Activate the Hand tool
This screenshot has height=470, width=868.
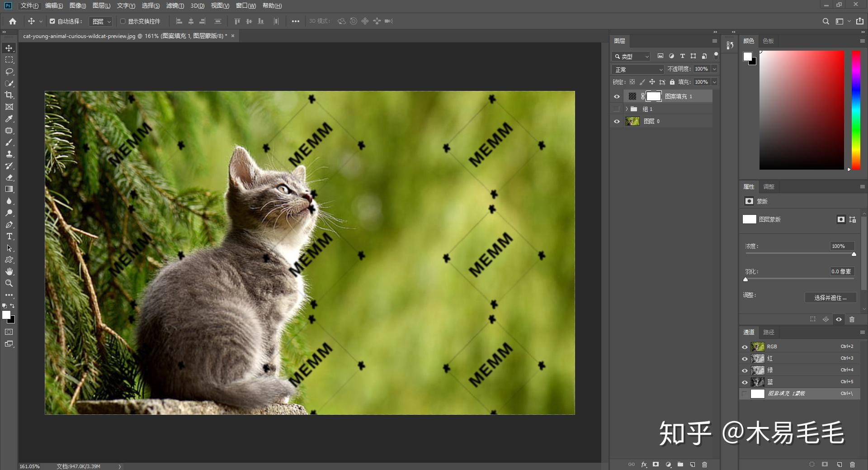9,271
